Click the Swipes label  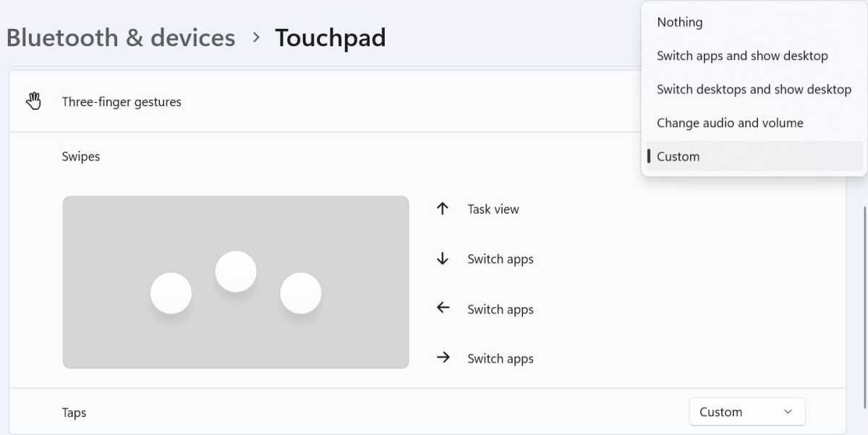(81, 156)
